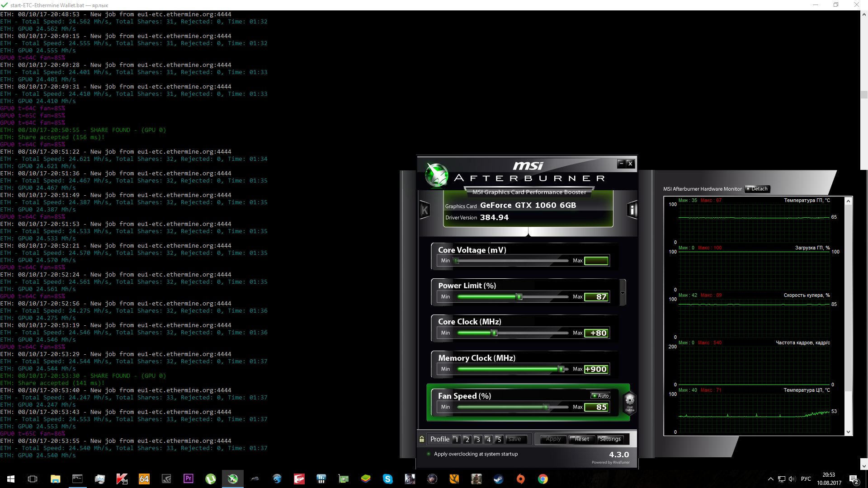
Task: Click the Fan Speed slider handle
Action: click(x=546, y=407)
